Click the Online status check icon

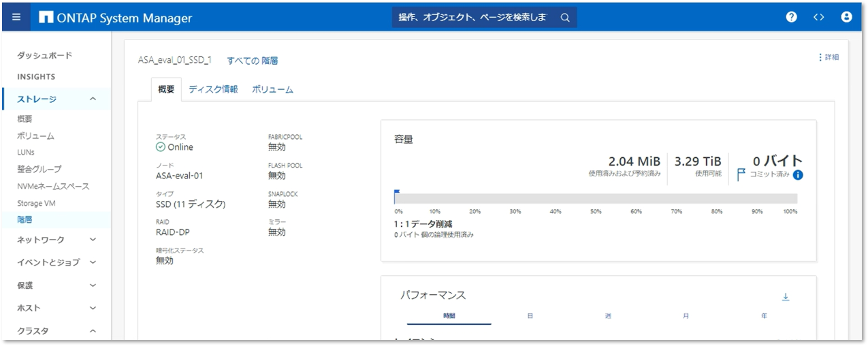[x=161, y=147]
